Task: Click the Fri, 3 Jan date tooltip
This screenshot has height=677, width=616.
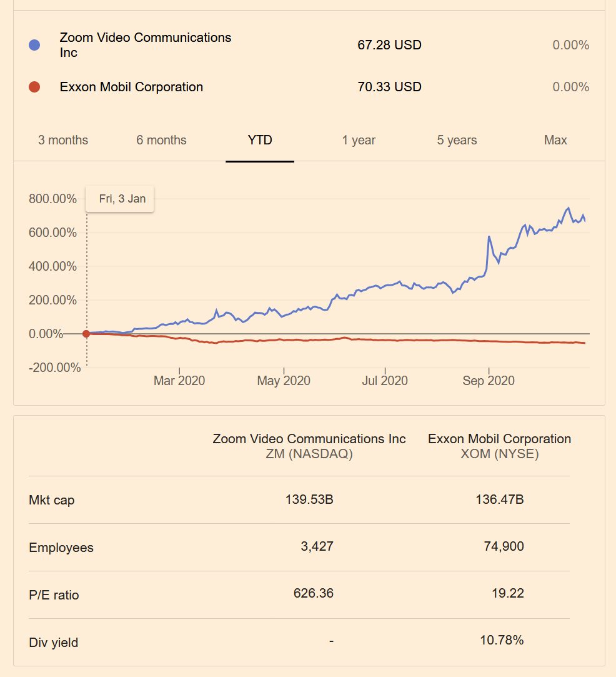Action: 122,199
